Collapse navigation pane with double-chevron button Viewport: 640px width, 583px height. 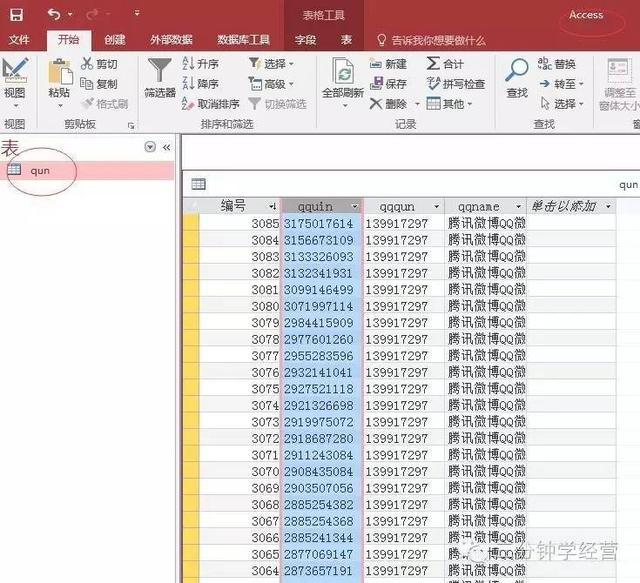pyautogui.click(x=167, y=147)
